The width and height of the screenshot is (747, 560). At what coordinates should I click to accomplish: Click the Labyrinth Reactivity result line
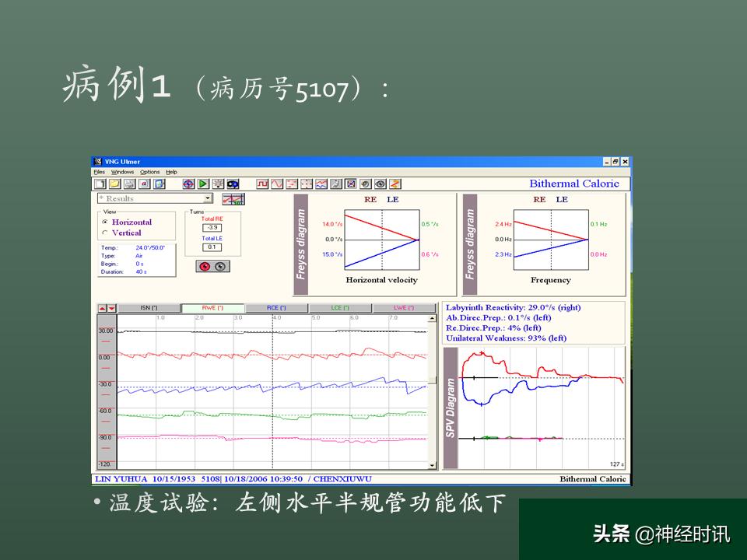coord(513,308)
